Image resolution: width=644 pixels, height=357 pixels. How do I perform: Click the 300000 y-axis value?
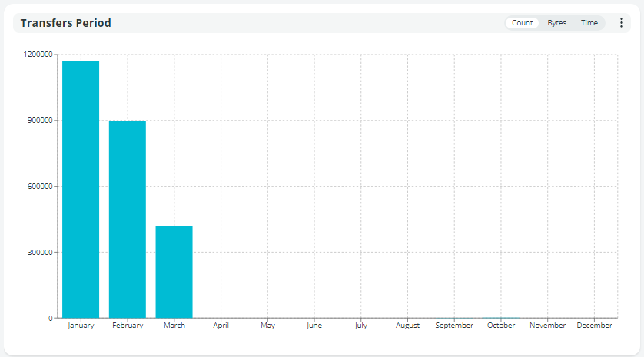tap(40, 253)
